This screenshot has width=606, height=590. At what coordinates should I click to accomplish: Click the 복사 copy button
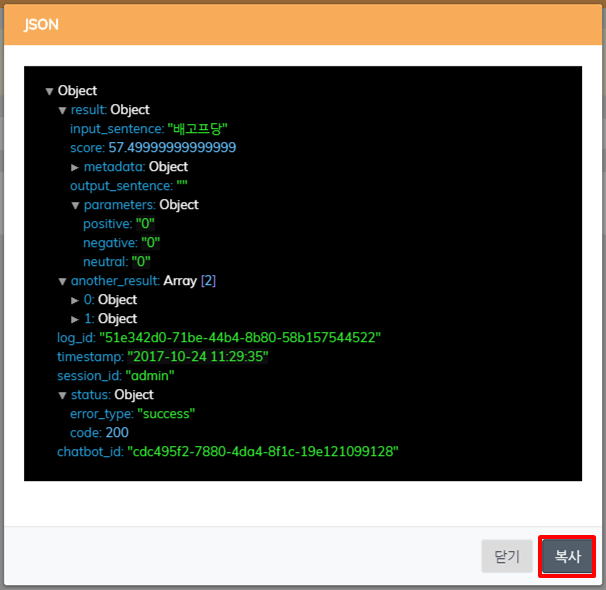(567, 556)
